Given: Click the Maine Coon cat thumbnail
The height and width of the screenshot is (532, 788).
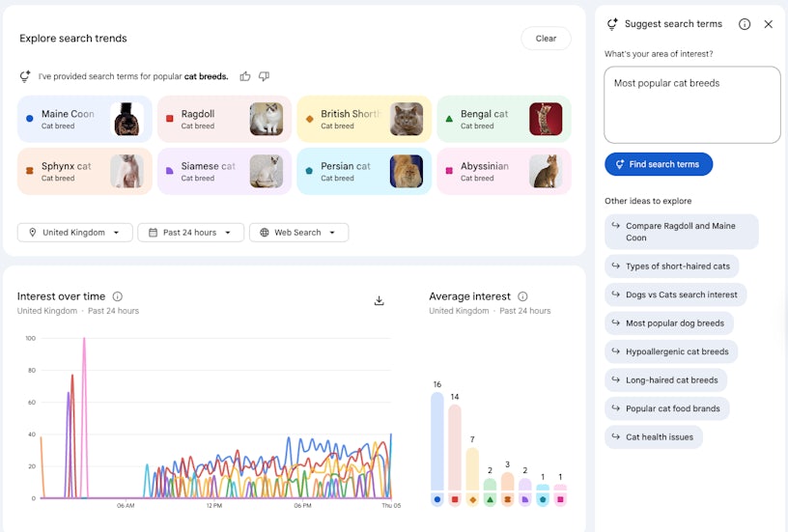Looking at the screenshot, I should [x=127, y=119].
